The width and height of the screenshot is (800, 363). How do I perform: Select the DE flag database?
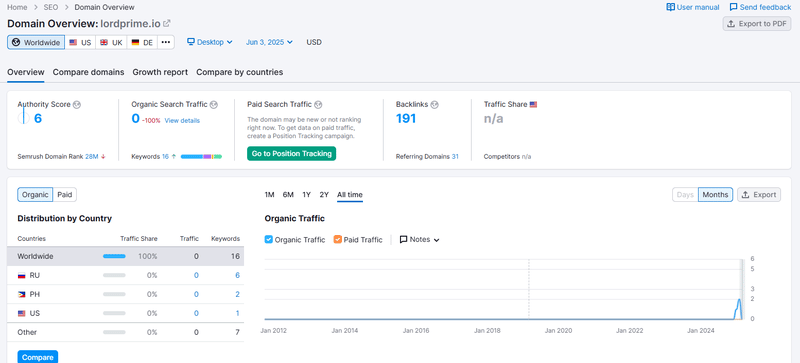coord(142,42)
